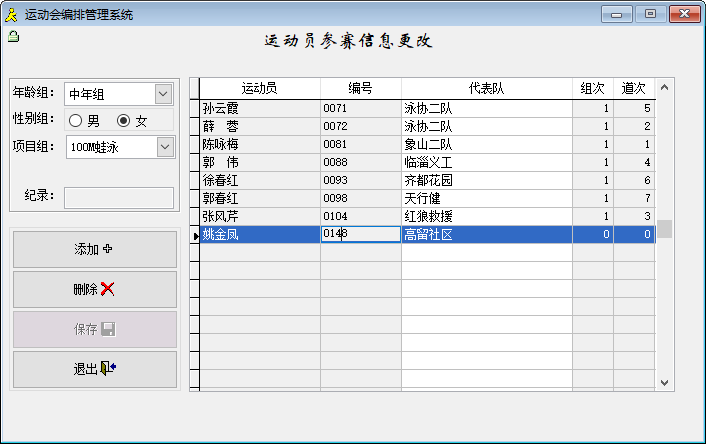
Task: Click the 退出 button to exit
Action: click(x=94, y=369)
